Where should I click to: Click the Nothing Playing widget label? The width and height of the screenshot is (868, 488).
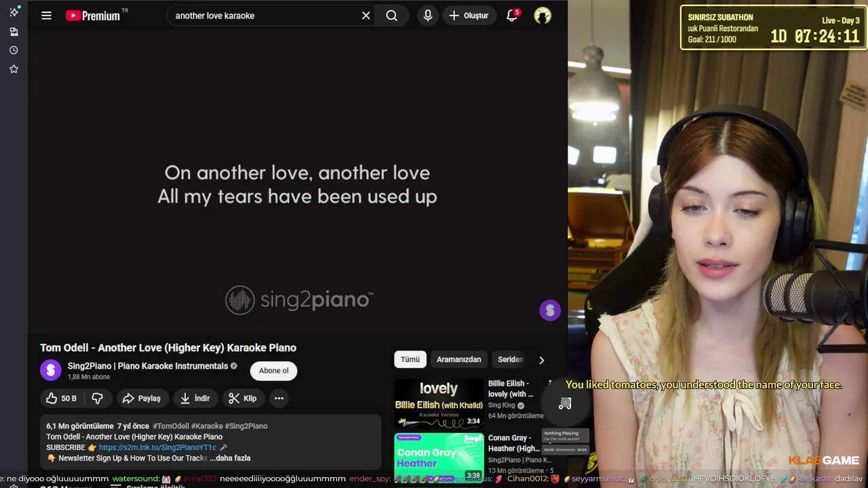pyautogui.click(x=561, y=433)
